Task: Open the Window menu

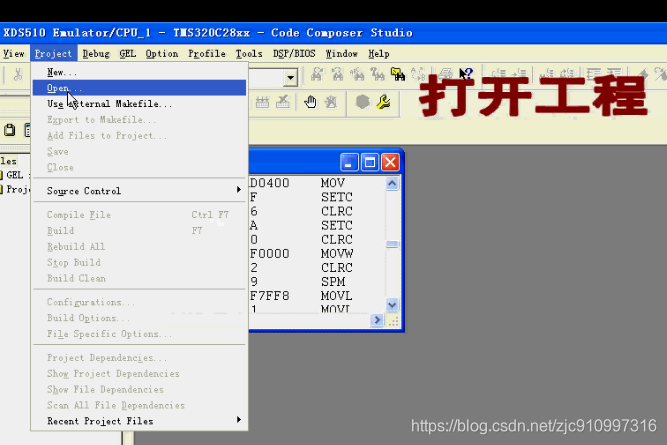Action: (x=342, y=54)
